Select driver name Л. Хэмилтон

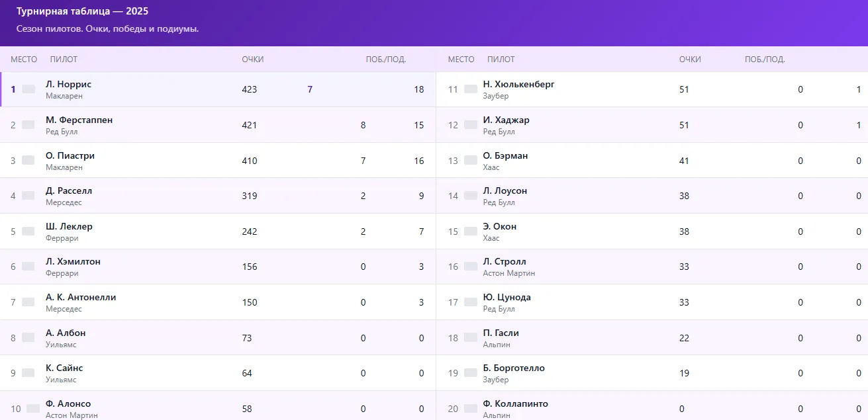tap(73, 261)
